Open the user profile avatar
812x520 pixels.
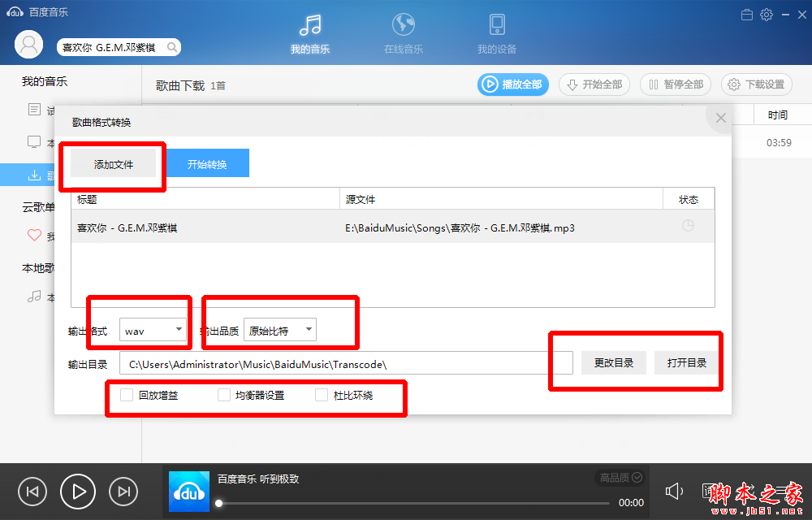[x=28, y=44]
